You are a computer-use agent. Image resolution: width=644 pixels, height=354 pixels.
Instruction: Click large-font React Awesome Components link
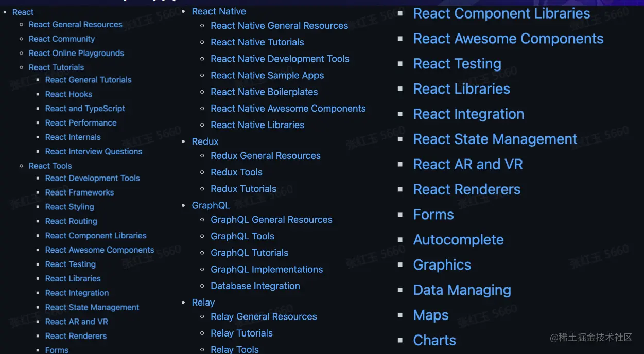pos(509,39)
